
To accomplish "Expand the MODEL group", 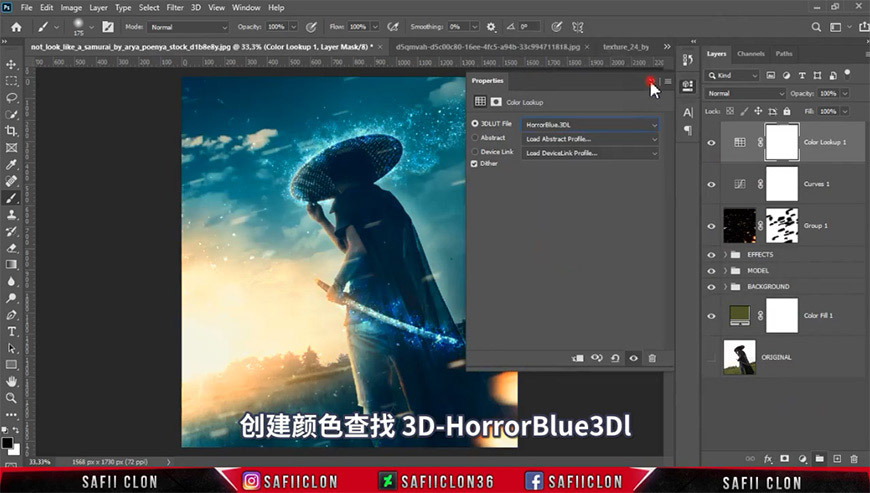I will tap(725, 271).
